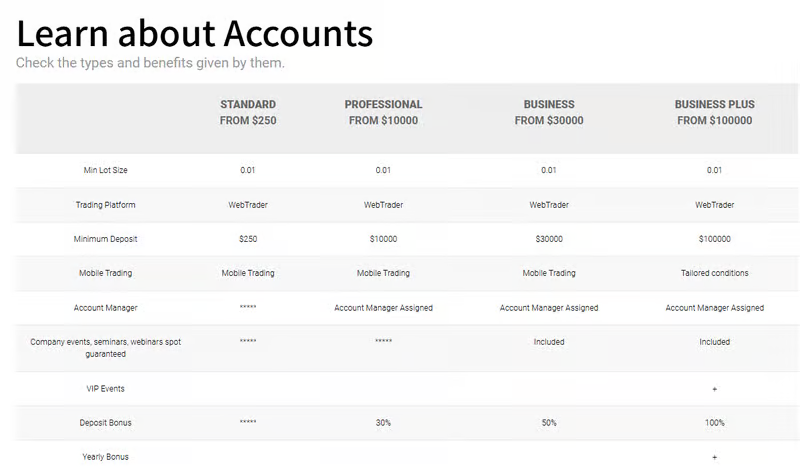Click the Minimum Deposit row label
Viewport: 800px width, 473px height.
pos(105,239)
